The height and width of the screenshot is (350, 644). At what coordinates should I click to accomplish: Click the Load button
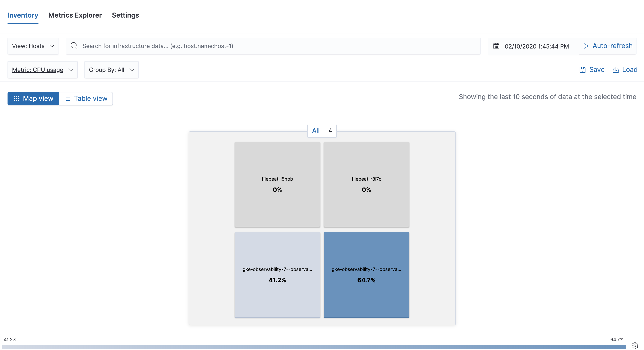(x=625, y=69)
